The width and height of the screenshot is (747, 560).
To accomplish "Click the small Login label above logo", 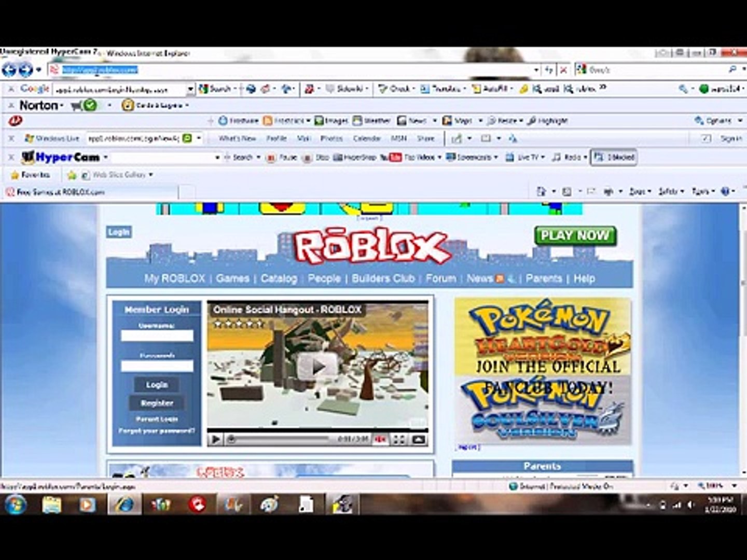I will point(119,232).
